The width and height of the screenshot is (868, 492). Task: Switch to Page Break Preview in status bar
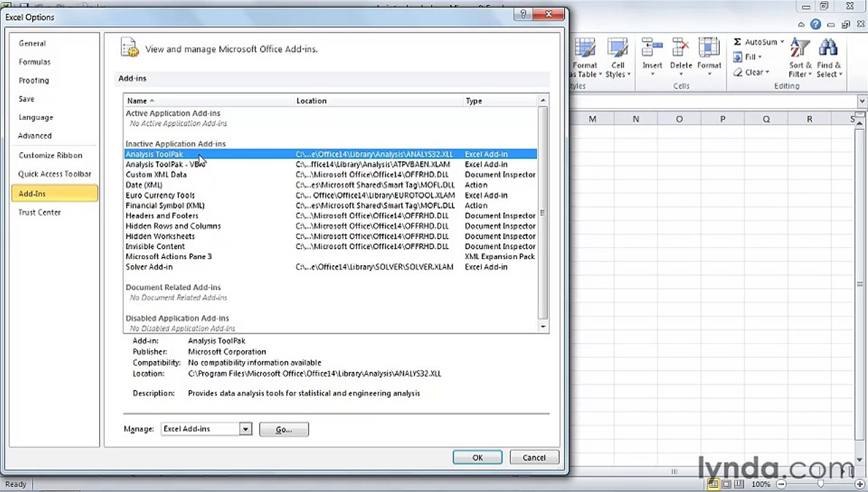click(x=740, y=484)
